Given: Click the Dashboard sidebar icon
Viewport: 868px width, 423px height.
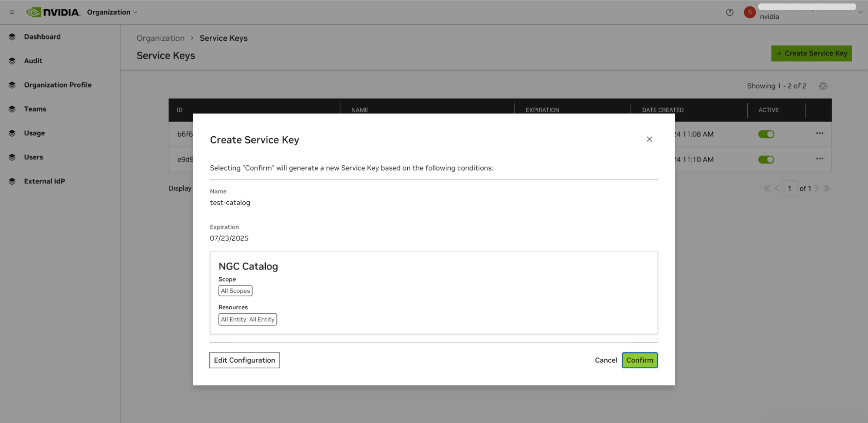Looking at the screenshot, I should [x=12, y=37].
